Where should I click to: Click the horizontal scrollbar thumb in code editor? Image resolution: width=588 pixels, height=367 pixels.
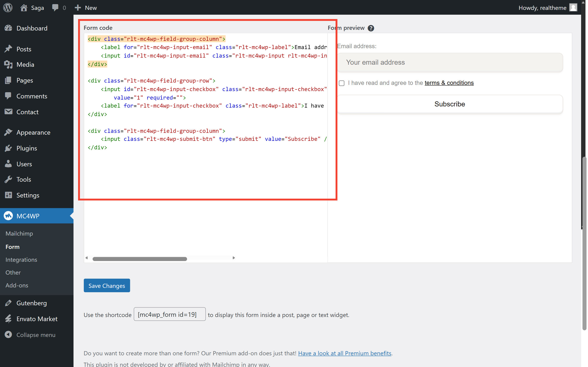click(x=140, y=259)
